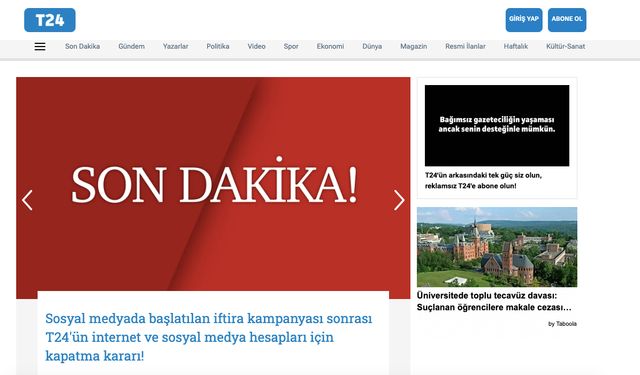Image resolution: width=640 pixels, height=375 pixels.
Task: Open Son Dakika section
Action: tap(82, 47)
